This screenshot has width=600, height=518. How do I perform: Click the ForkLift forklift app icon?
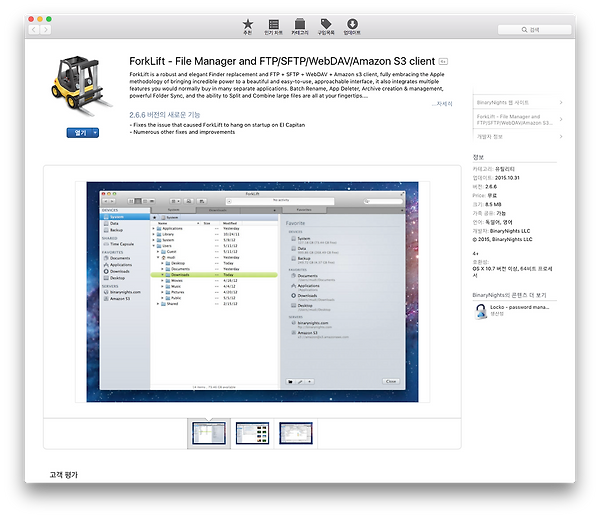click(x=82, y=86)
